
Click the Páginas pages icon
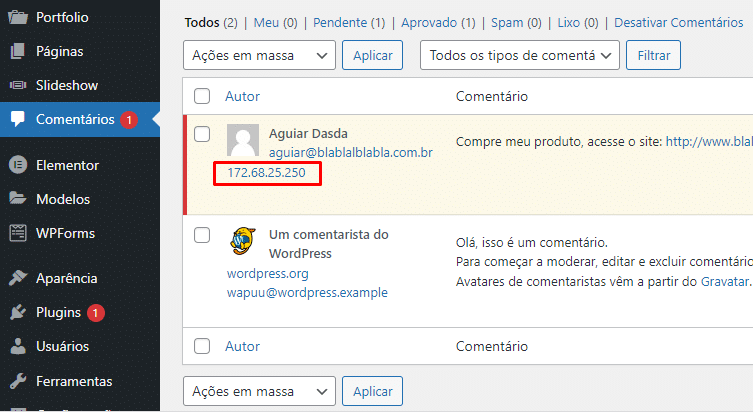pos(17,51)
